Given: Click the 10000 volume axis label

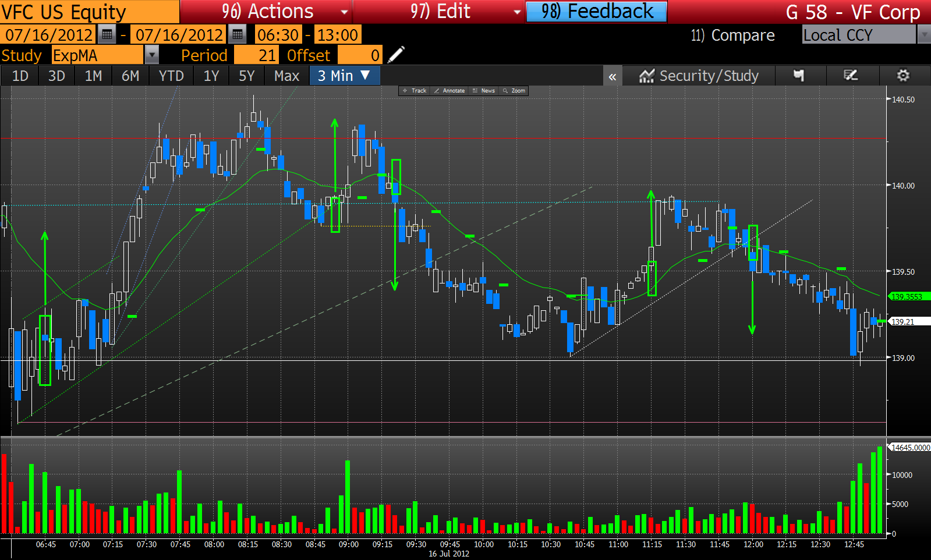Looking at the screenshot, I should pos(902,475).
